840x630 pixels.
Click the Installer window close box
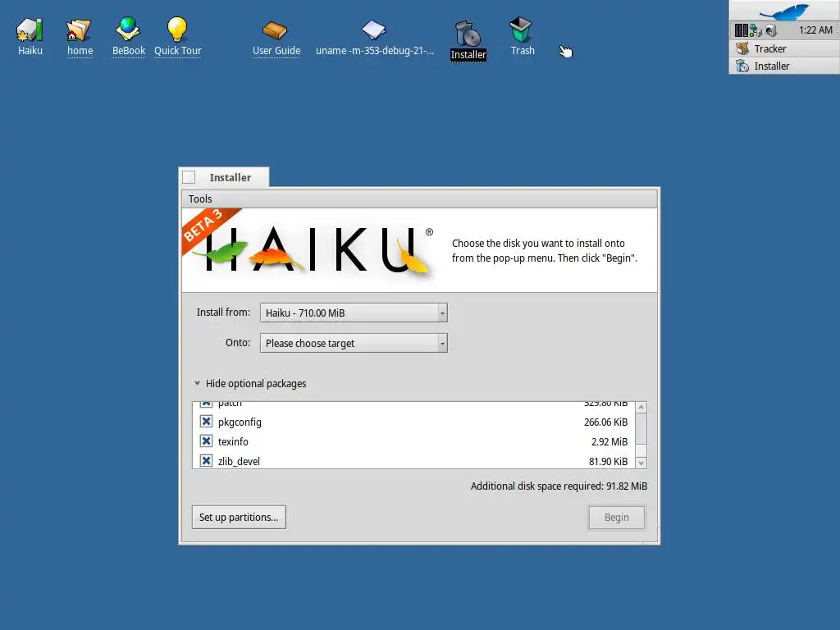coord(189,177)
